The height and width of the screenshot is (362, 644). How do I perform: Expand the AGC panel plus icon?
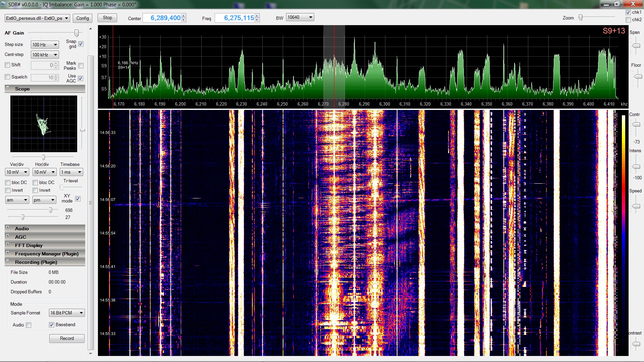point(7,236)
